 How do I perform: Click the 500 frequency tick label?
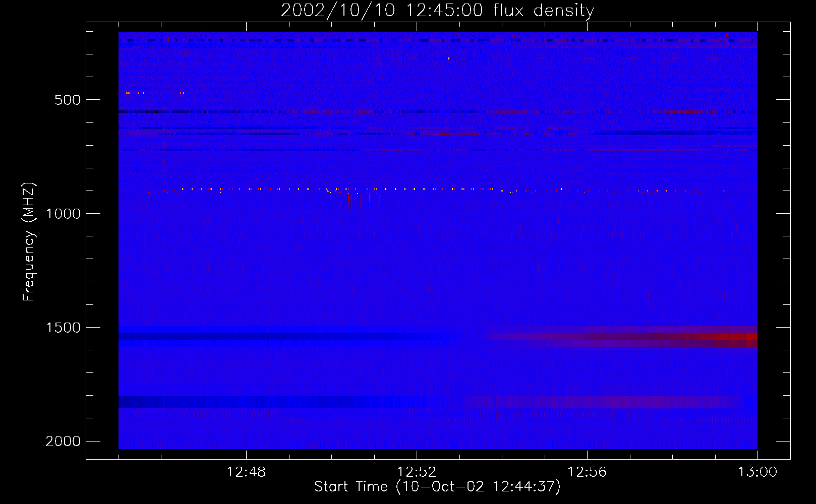coord(68,100)
